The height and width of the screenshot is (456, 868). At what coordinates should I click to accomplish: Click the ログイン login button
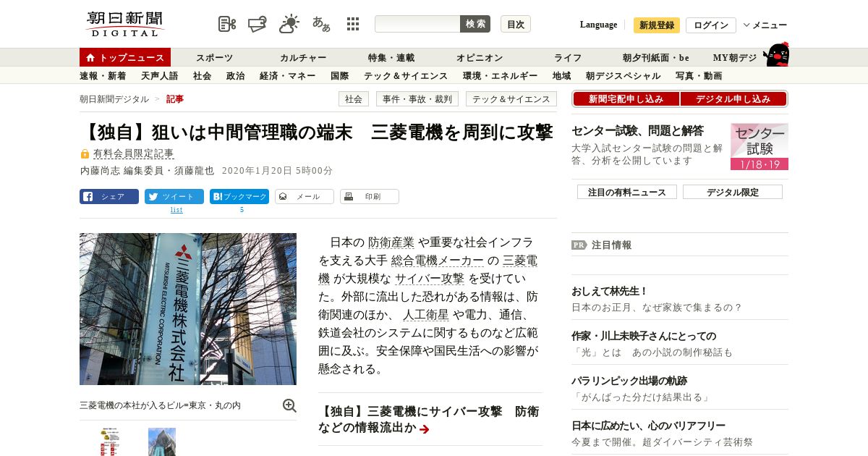(711, 25)
